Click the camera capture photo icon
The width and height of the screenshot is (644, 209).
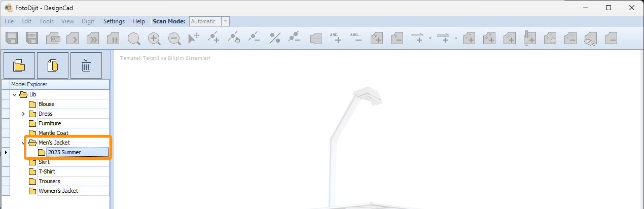click(53, 38)
